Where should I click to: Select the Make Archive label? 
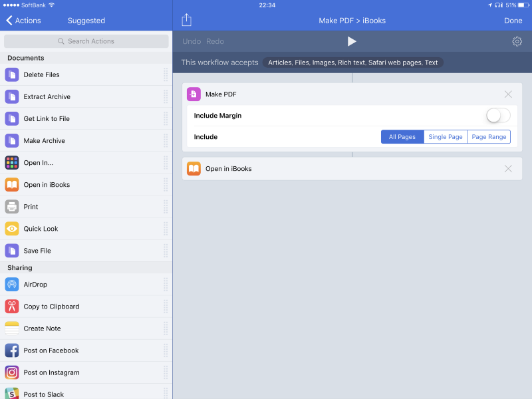pyautogui.click(x=44, y=141)
